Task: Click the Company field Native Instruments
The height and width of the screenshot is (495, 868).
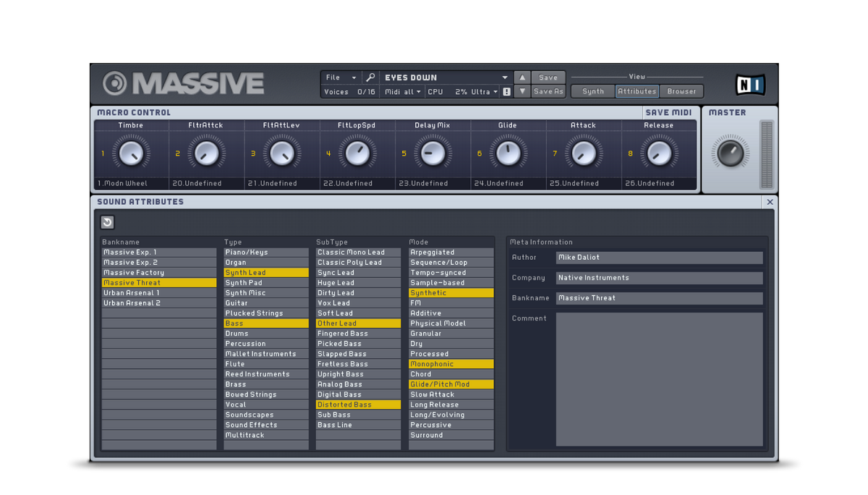Action: tap(659, 278)
